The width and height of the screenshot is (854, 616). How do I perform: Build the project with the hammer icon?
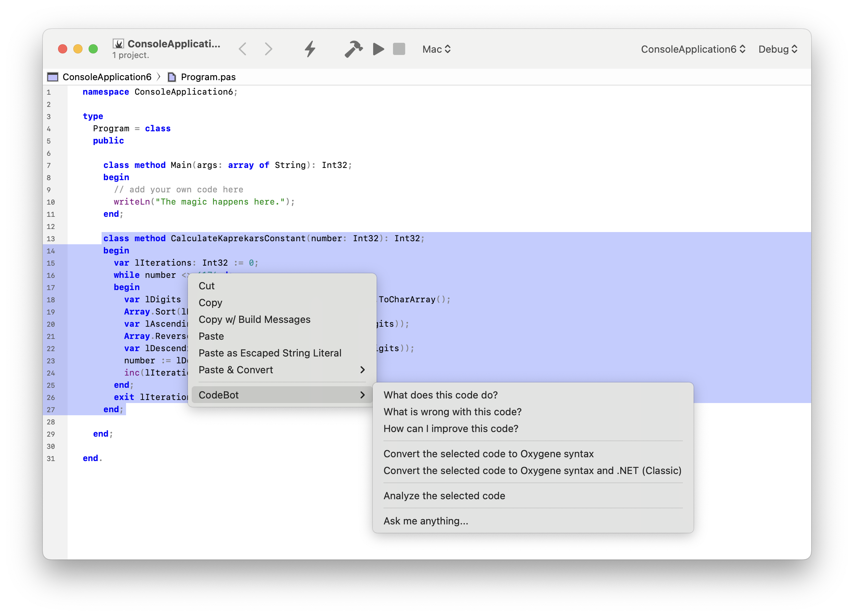pyautogui.click(x=353, y=49)
